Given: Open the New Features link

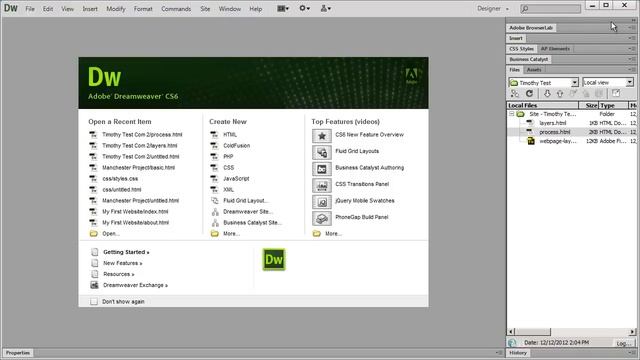Looking at the screenshot, I should pyautogui.click(x=122, y=263).
